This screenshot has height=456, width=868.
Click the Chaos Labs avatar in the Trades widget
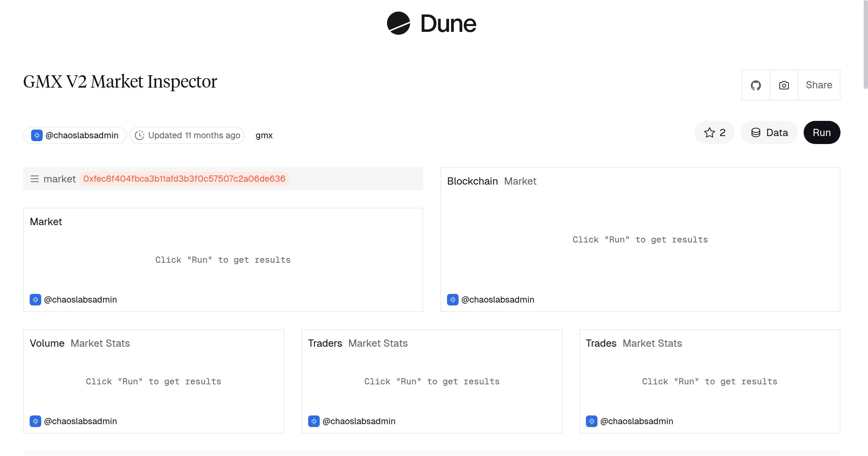(x=592, y=421)
